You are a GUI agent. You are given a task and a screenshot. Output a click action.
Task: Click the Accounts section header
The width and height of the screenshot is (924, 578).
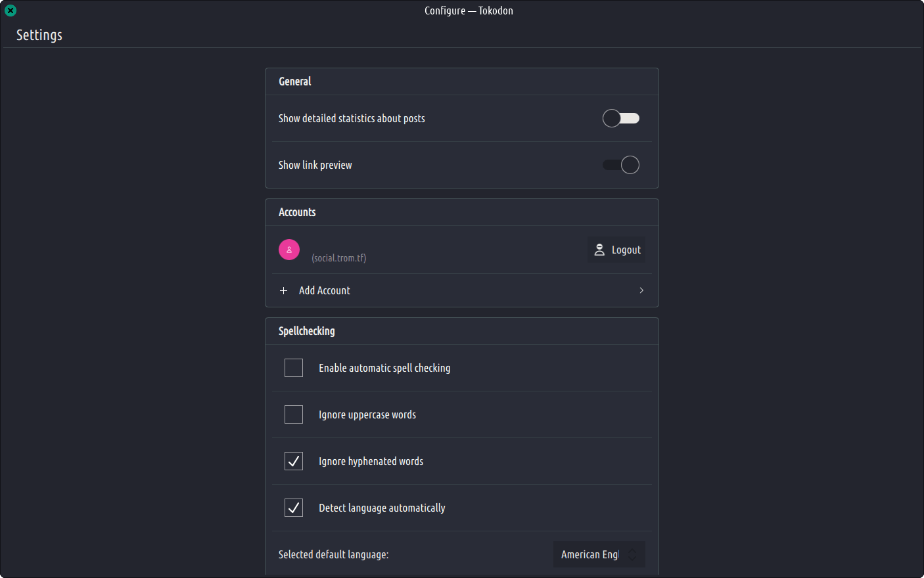(x=297, y=212)
